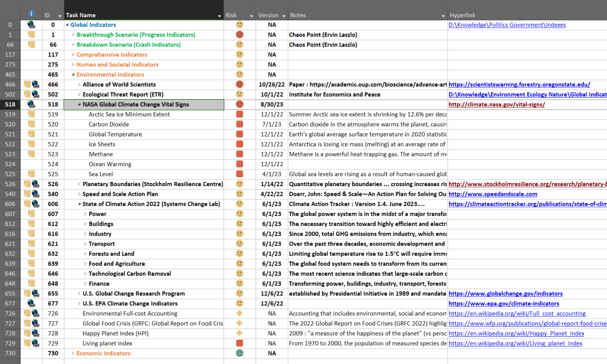Collapse the Global Indicators summary task

(x=67, y=25)
